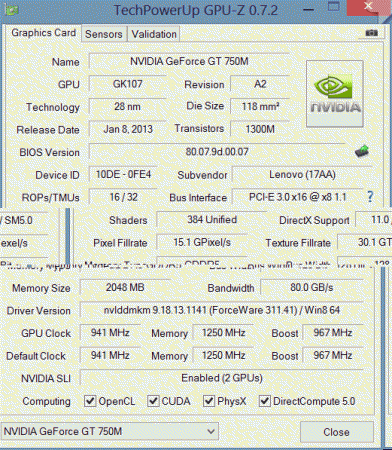The width and height of the screenshot is (392, 450).
Task: Click the BIOS Version label
Action: pos(49,152)
